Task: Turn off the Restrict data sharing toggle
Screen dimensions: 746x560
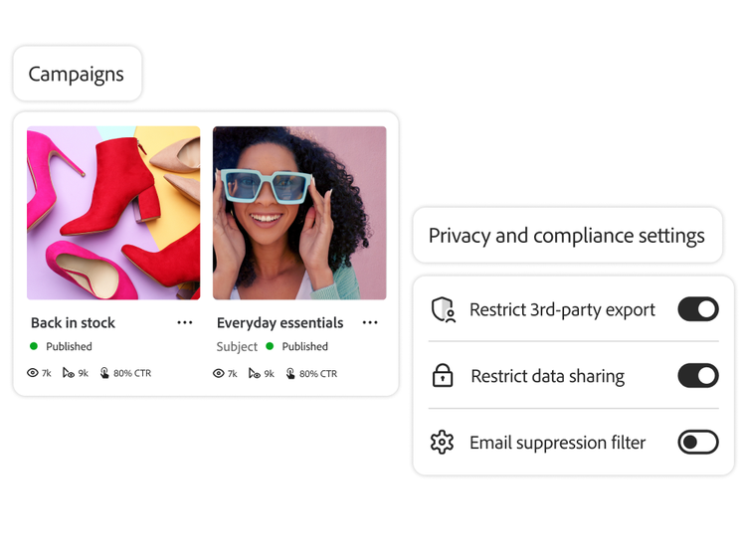Action: 697,376
